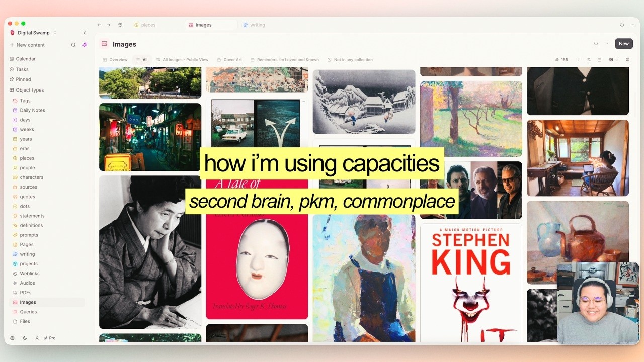Open the neon-lit Japanese alley photo
Viewport: 644px width, 362px height.
click(x=150, y=137)
